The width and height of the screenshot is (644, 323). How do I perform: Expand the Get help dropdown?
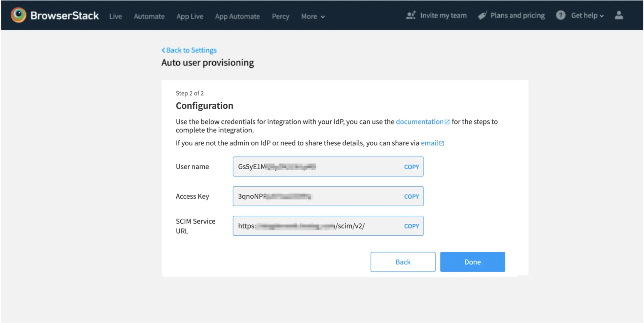point(587,15)
